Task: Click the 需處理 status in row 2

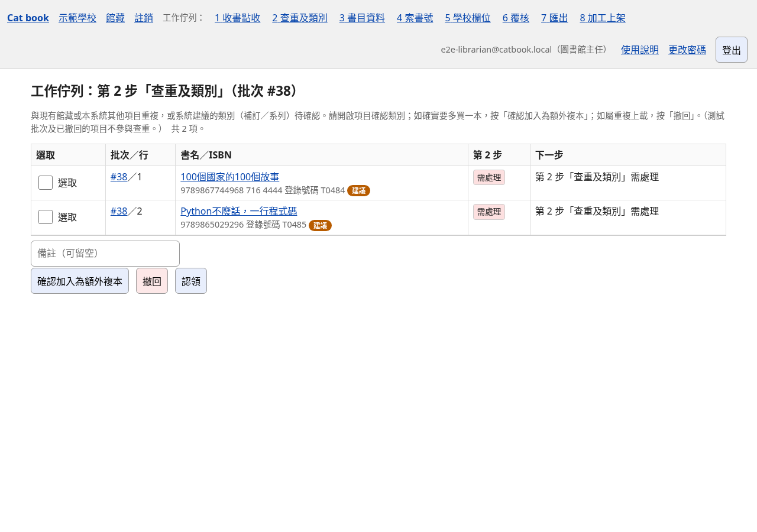Action: point(489,212)
